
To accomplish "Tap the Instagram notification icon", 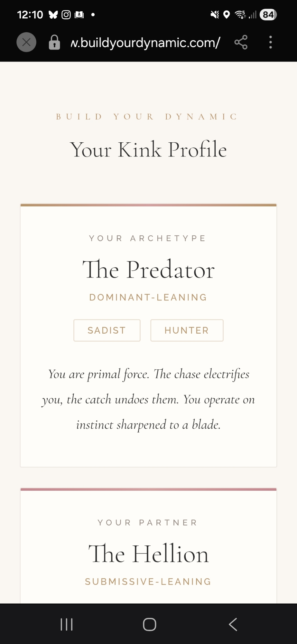I will click(66, 15).
